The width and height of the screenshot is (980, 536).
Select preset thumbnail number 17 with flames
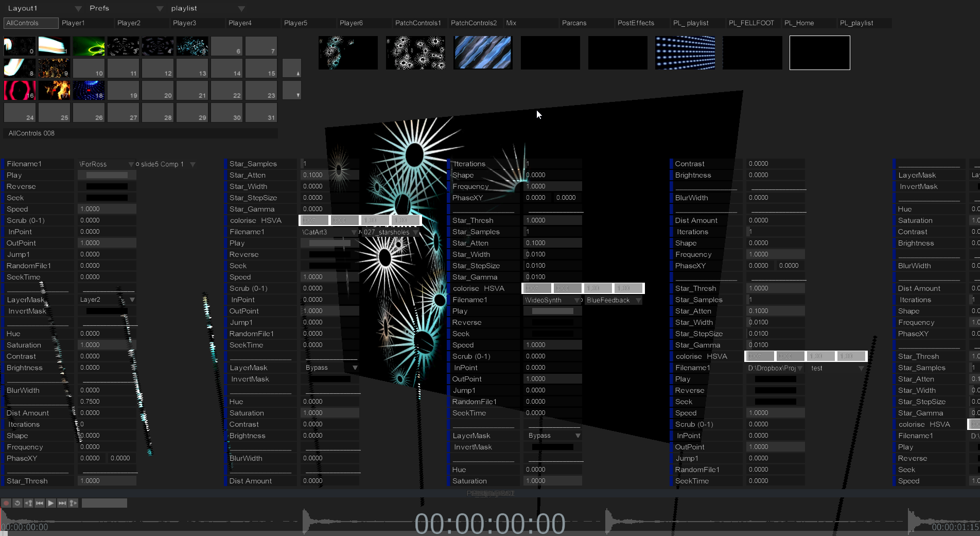[54, 90]
